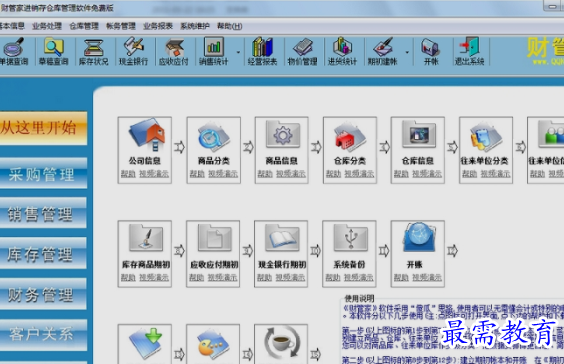Open the 单据查询 toolbar icon
The width and height of the screenshot is (564, 364).
[x=14, y=52]
